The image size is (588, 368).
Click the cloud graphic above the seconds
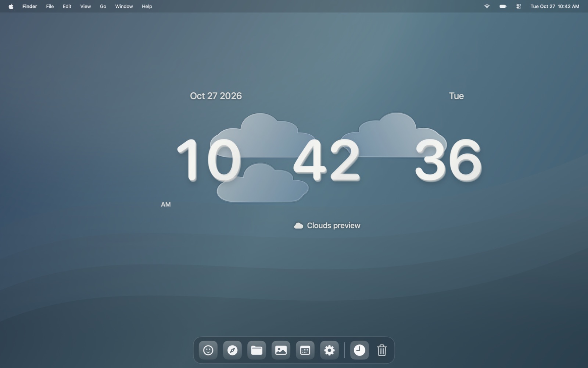[x=394, y=135]
